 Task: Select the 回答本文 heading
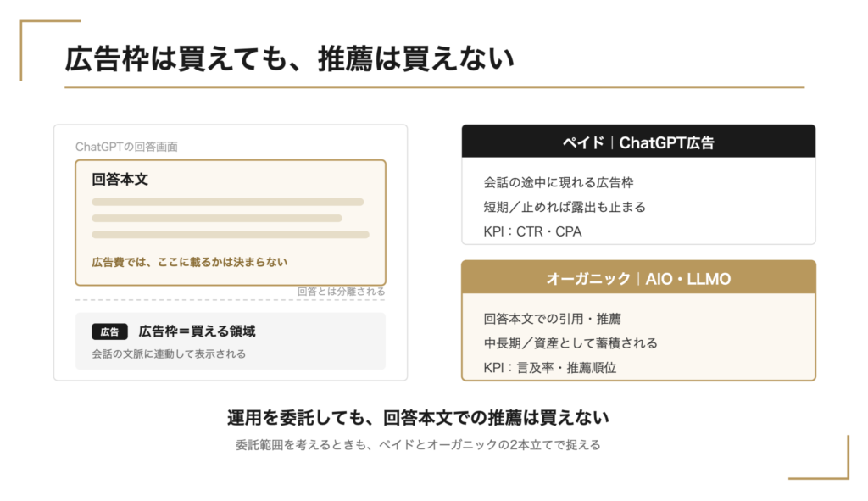[x=120, y=180]
